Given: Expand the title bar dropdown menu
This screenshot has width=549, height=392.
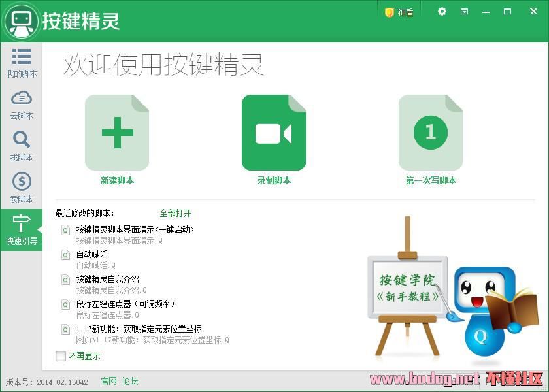Looking at the screenshot, I should [464, 12].
